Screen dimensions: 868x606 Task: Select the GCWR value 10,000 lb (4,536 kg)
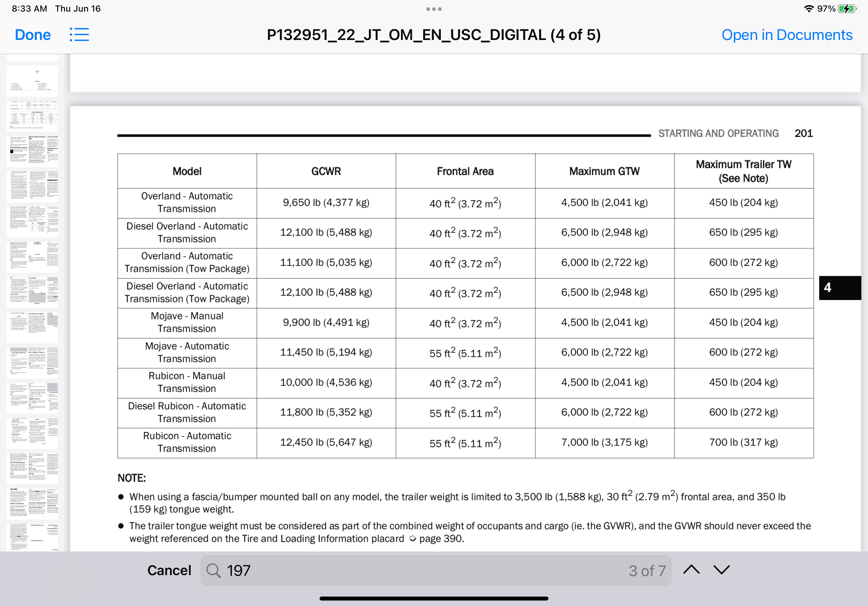[326, 383]
